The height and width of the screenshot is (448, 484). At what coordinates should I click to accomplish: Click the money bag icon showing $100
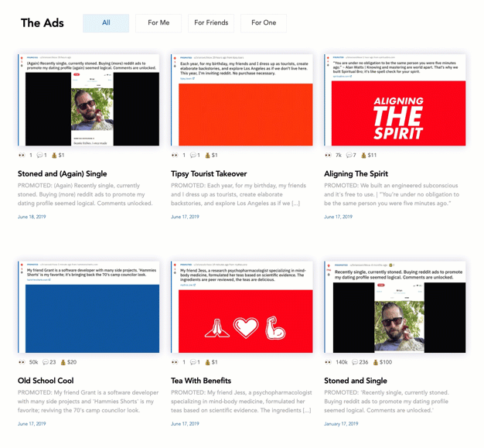376,362
